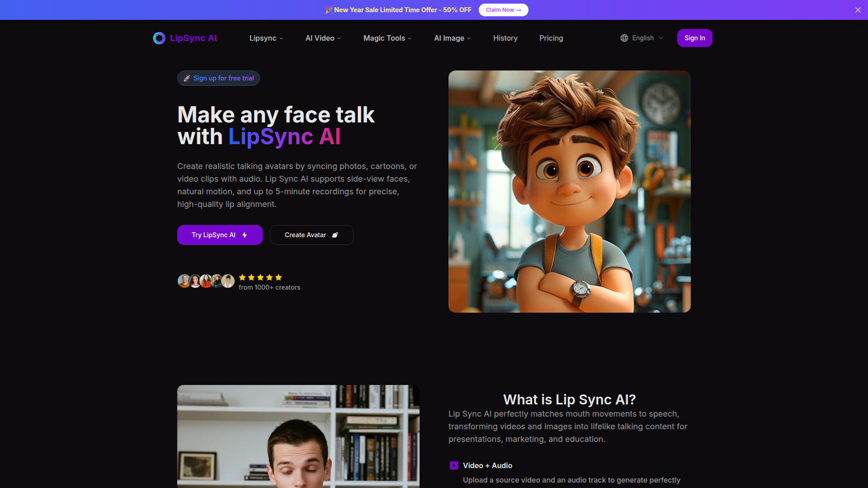868x488 pixels.
Task: Close the New Year Sale banner
Action: [x=858, y=10]
